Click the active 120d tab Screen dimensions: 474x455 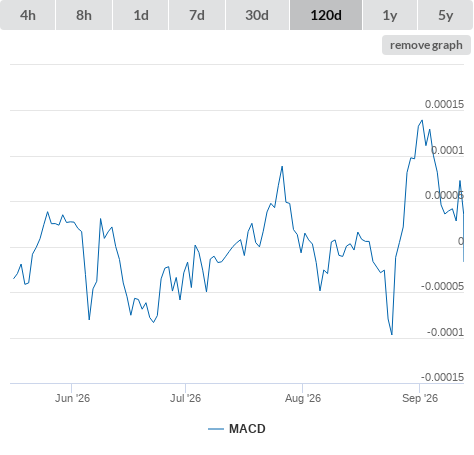pyautogui.click(x=326, y=15)
